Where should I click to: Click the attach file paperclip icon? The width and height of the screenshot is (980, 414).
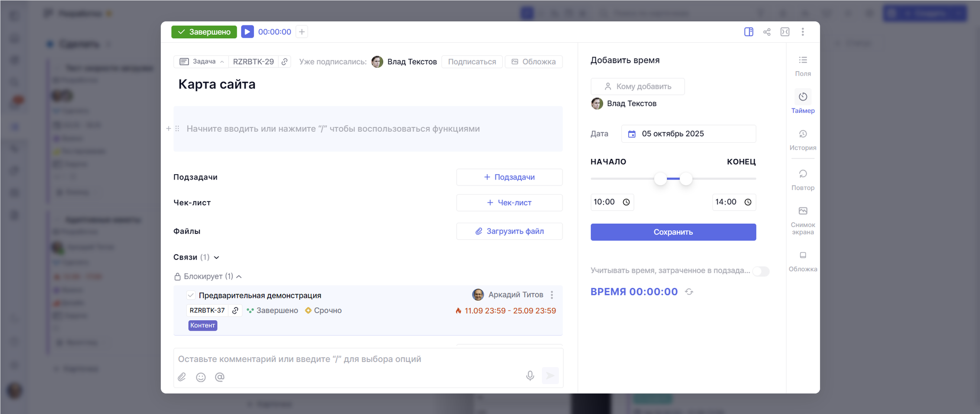[182, 377]
